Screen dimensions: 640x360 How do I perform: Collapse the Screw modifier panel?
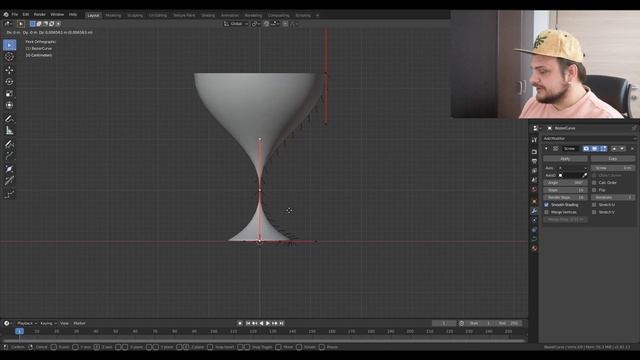pos(546,149)
